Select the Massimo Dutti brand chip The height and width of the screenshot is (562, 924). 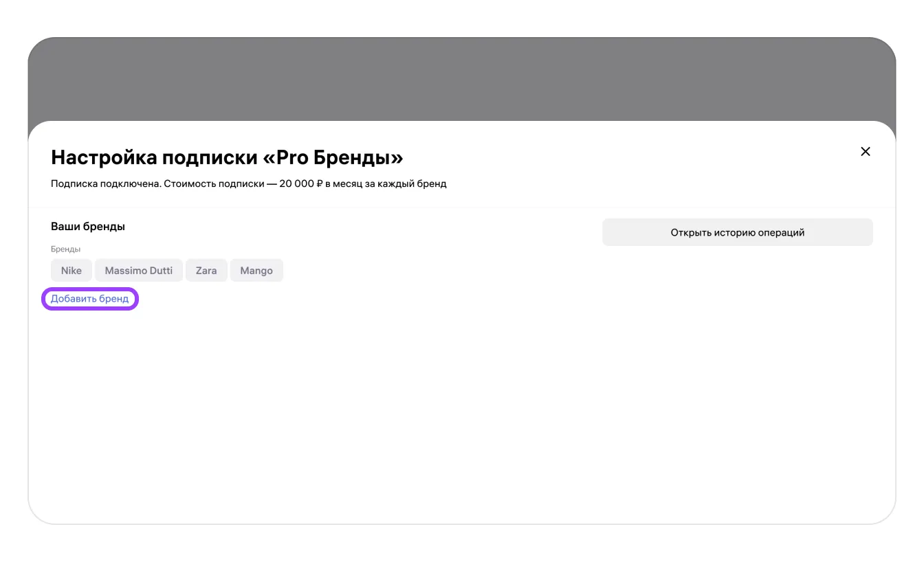click(x=139, y=271)
